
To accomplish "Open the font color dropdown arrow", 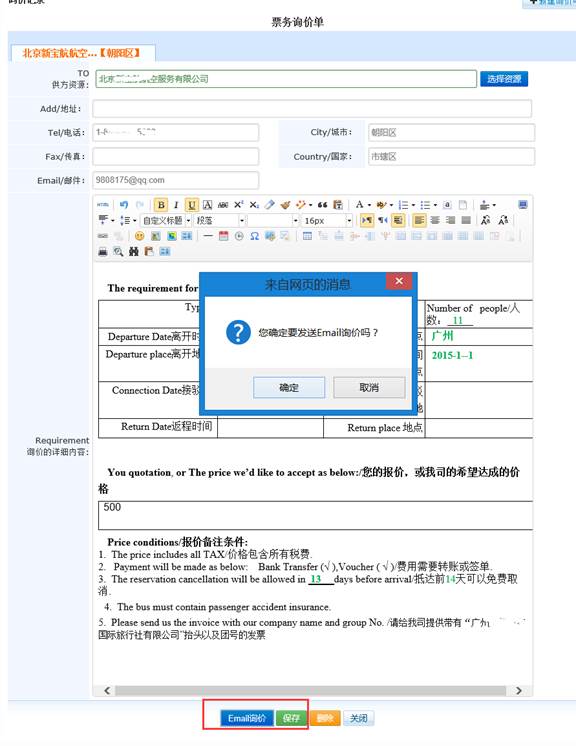I will coord(370,205).
